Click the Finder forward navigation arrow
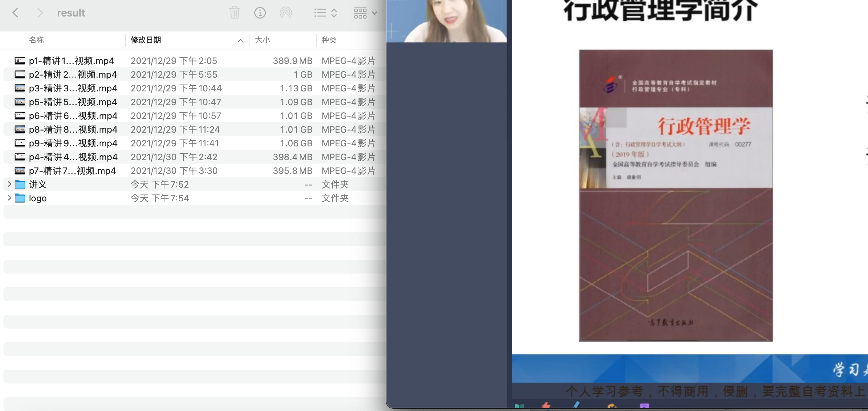The width and height of the screenshot is (868, 411). (x=40, y=13)
